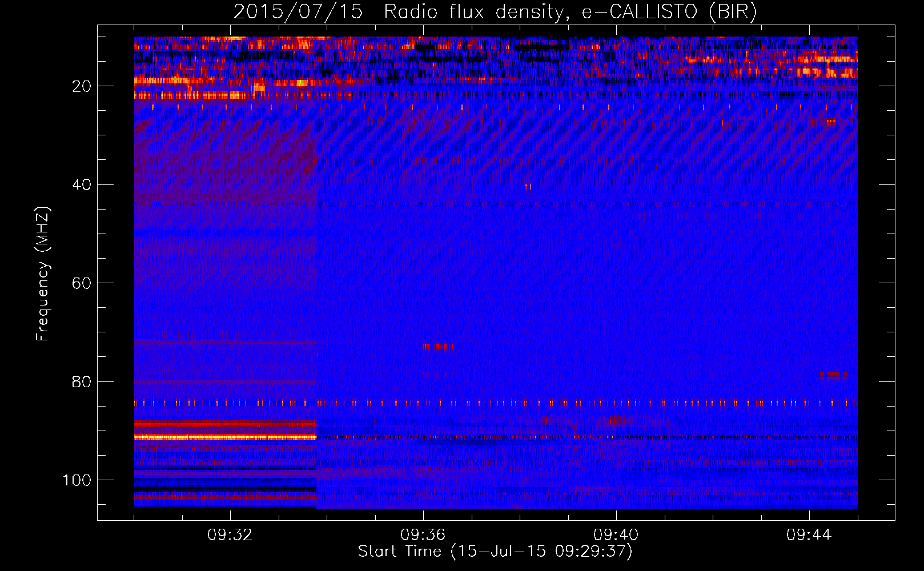Click the 09:36 time tick label
This screenshot has width=924, height=571.
tap(423, 535)
